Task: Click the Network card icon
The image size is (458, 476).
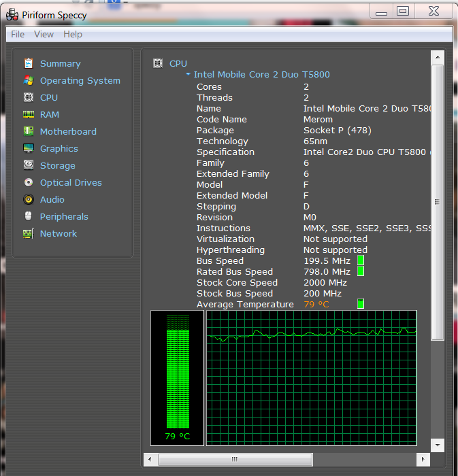Action: pos(29,233)
